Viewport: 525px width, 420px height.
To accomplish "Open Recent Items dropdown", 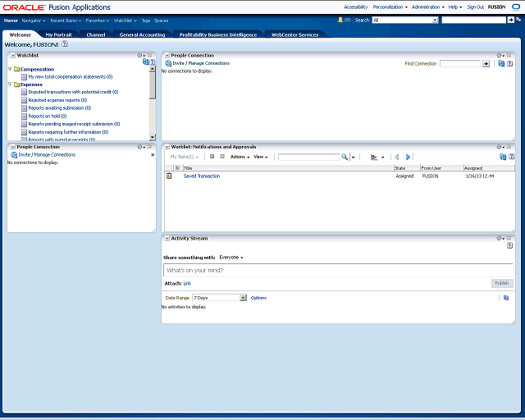I will point(66,21).
